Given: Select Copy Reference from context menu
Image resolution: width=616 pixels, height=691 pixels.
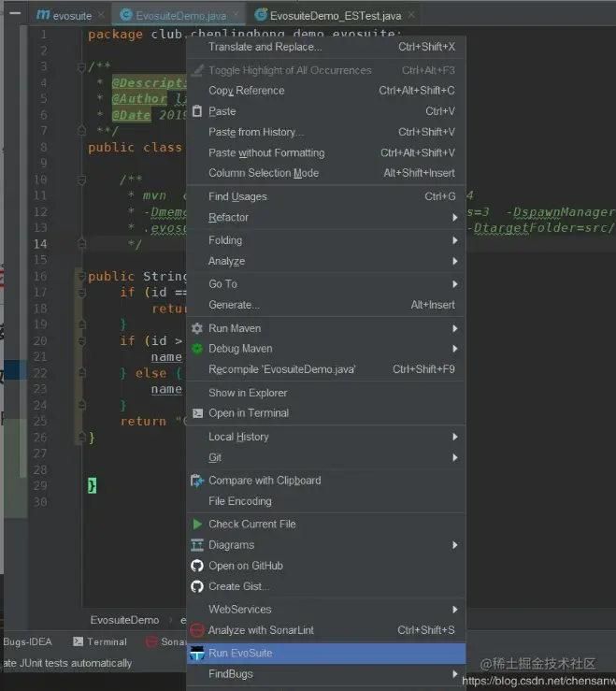Looking at the screenshot, I should click(326, 91).
